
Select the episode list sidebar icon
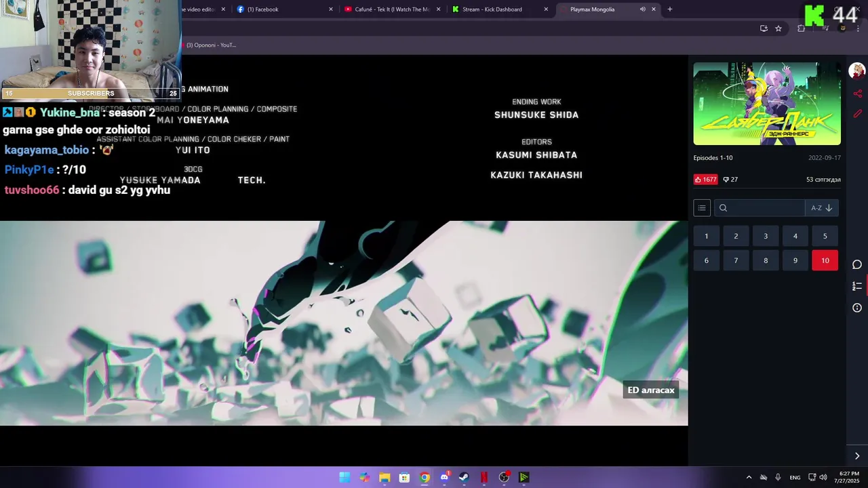tap(857, 286)
